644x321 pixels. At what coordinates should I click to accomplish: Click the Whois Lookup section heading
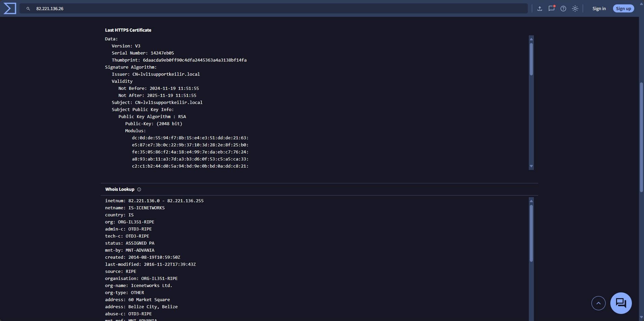click(120, 189)
